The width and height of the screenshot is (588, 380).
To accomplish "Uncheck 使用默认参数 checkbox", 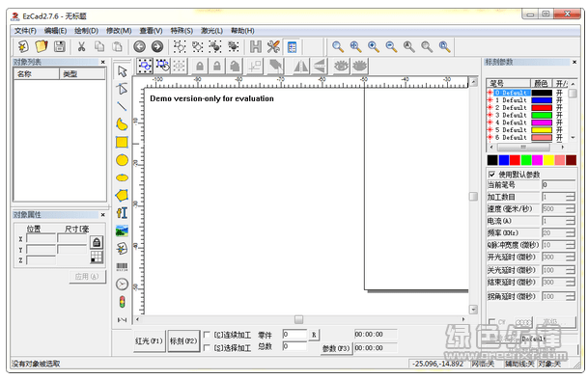I will (x=491, y=175).
